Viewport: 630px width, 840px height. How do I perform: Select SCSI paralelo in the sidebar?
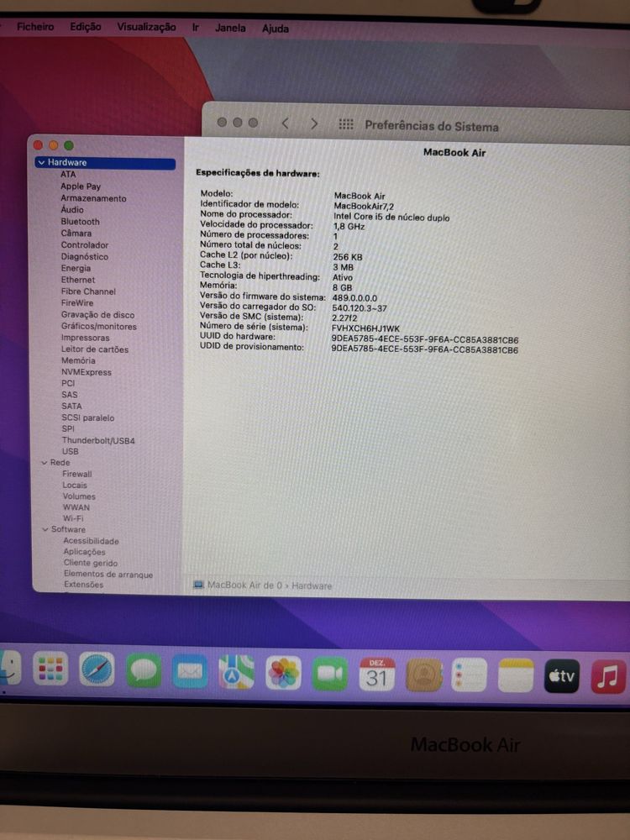tap(88, 417)
